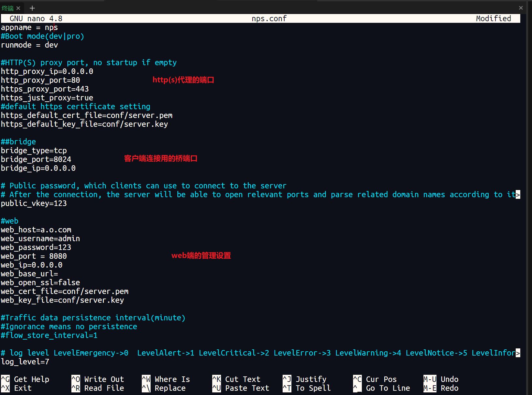Click the ^X Exit shortcut
Screen dimensions: 532x395
tap(16, 388)
